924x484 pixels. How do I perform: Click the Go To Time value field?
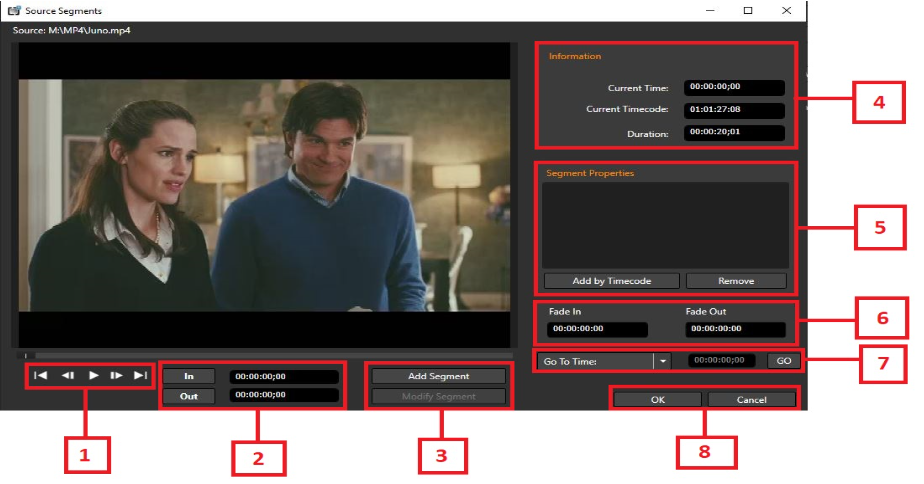tap(722, 360)
